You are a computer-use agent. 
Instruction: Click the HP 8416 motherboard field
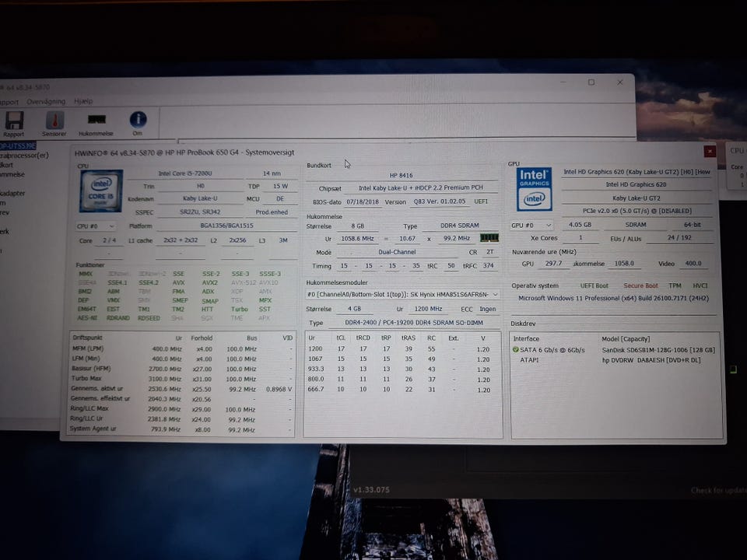click(x=402, y=175)
